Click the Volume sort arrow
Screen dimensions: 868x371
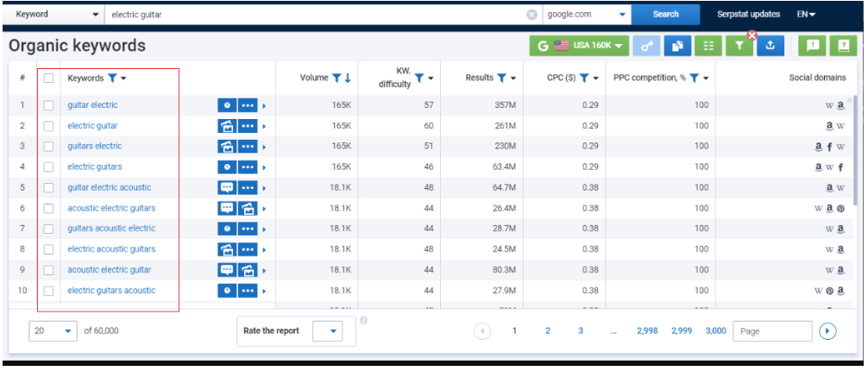348,78
